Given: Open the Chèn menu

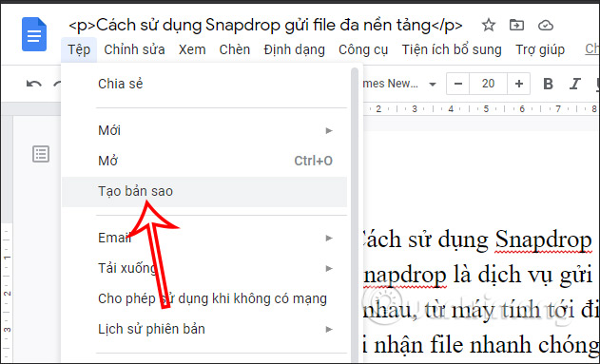Looking at the screenshot, I should (x=235, y=49).
